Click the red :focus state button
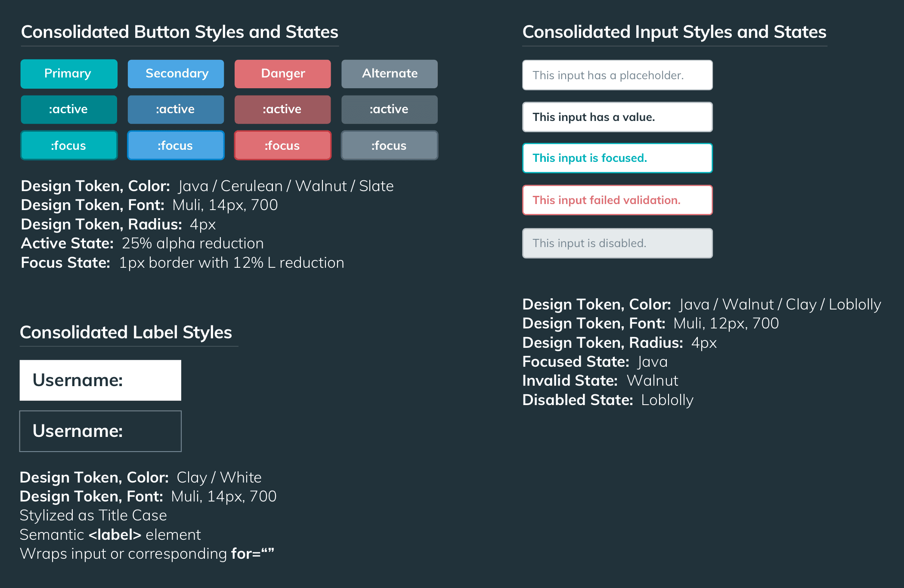This screenshot has height=588, width=904. (x=282, y=145)
